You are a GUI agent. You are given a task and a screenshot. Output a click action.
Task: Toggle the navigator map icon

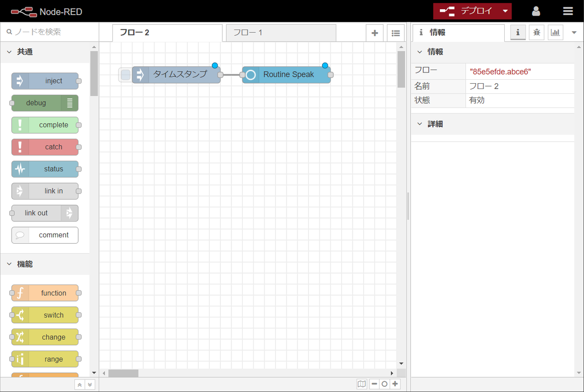point(362,384)
